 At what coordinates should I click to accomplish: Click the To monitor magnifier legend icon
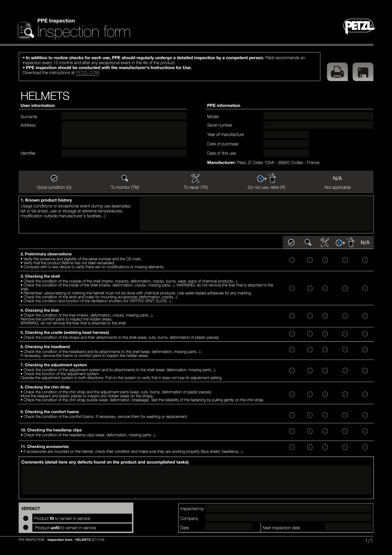pos(125,178)
